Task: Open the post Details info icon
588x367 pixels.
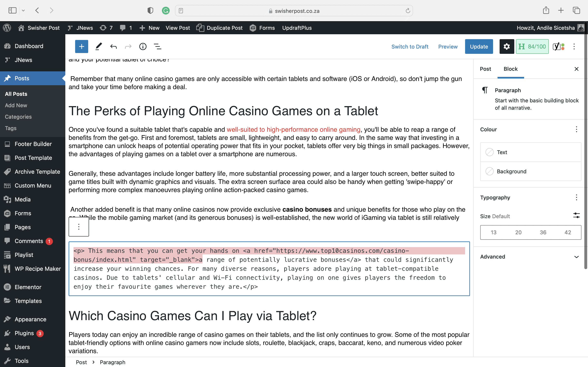Action: (x=143, y=46)
